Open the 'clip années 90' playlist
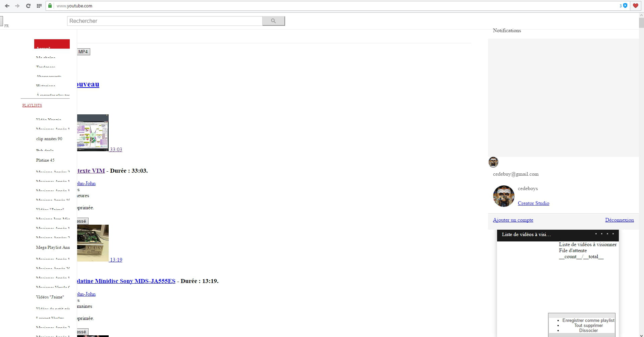The width and height of the screenshot is (644, 337). pos(49,139)
